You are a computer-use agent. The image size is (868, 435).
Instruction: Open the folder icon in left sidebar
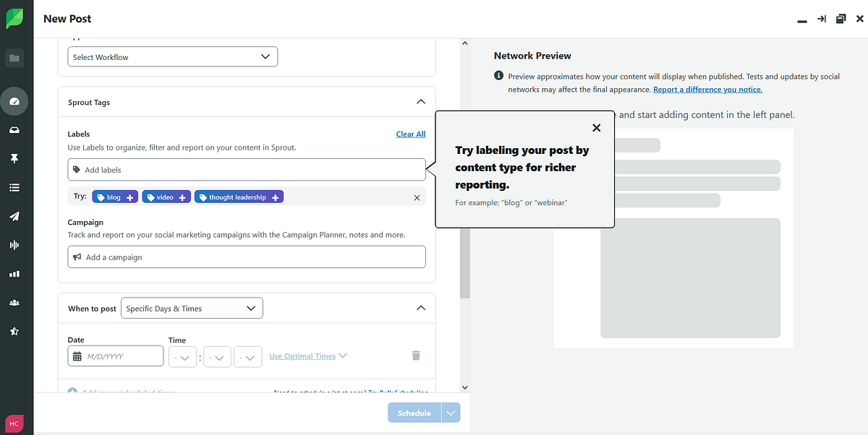tap(14, 59)
